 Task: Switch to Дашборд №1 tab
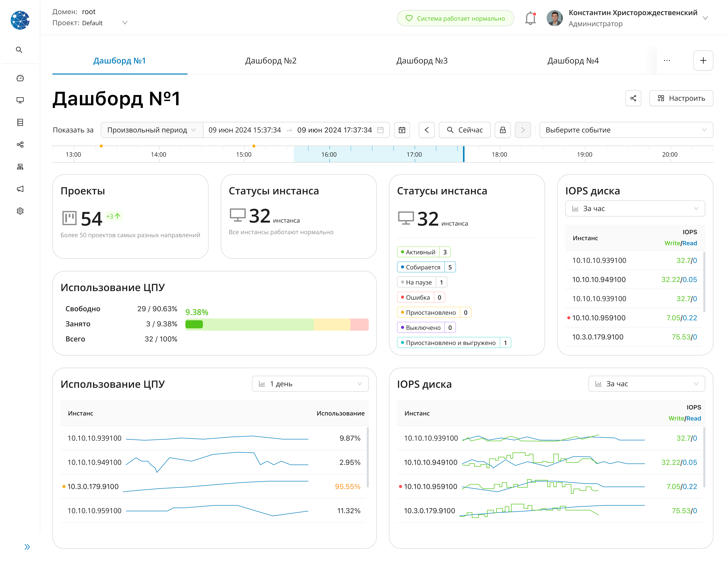[x=120, y=61]
